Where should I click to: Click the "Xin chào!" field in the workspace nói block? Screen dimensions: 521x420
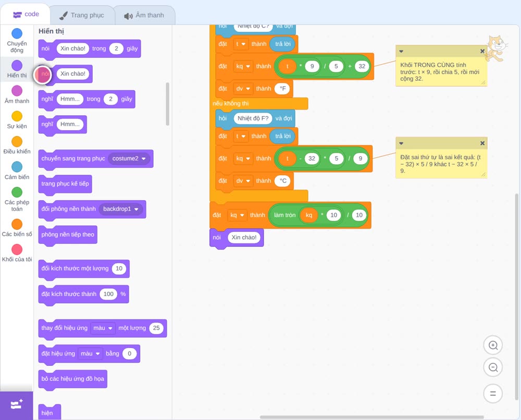pyautogui.click(x=244, y=238)
